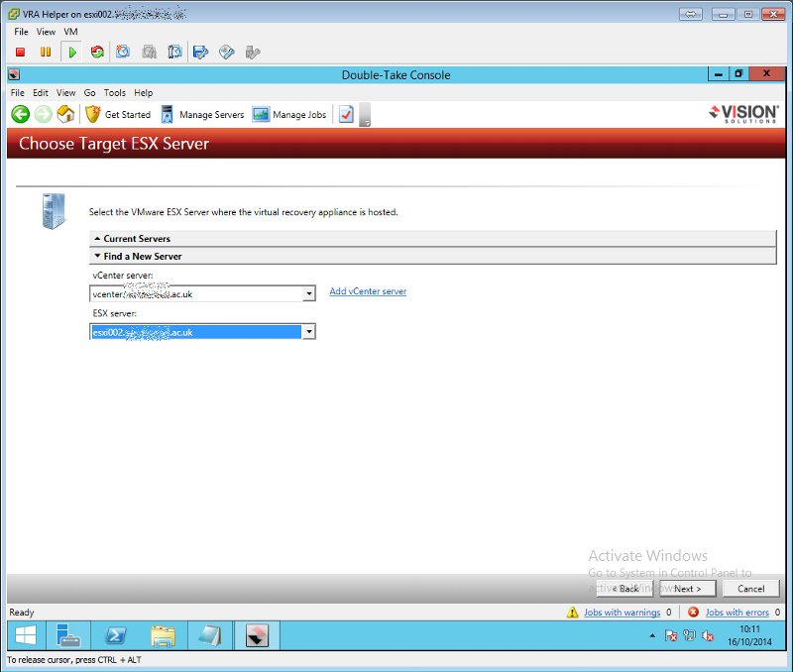Click the Cancel button

click(751, 589)
